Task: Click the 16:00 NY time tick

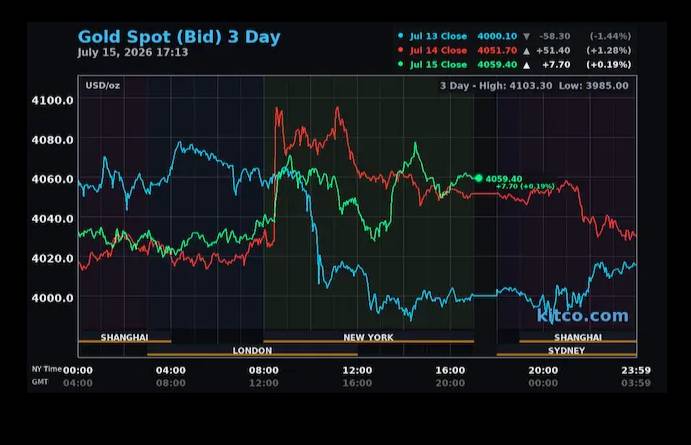Action: click(450, 371)
